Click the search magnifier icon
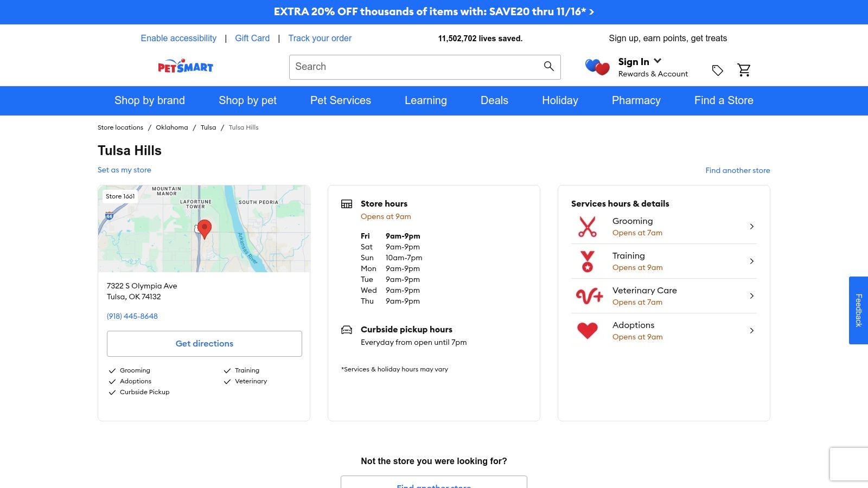Image resolution: width=868 pixels, height=488 pixels. coord(548,66)
